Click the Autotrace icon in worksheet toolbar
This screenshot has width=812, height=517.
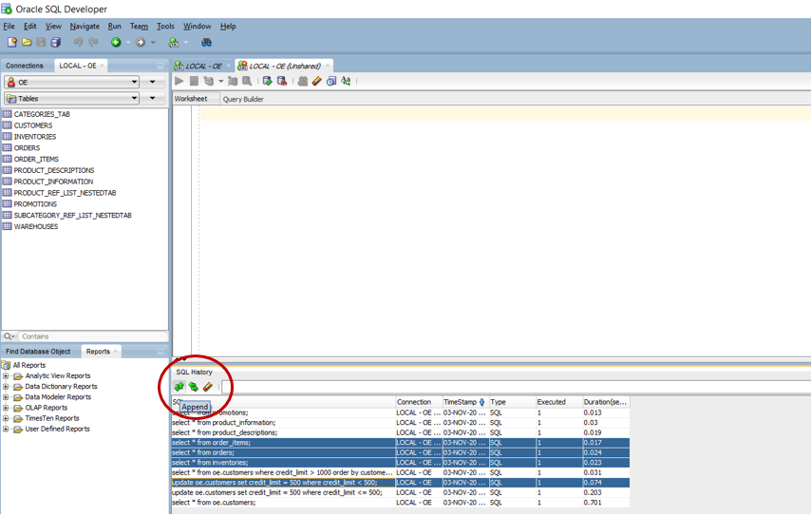[247, 81]
